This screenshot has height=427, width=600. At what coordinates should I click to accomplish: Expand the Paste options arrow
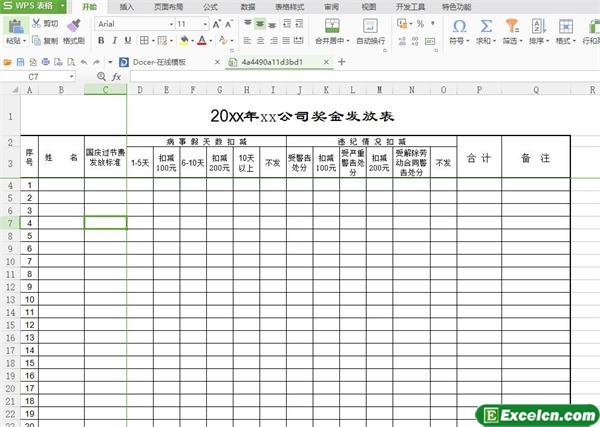(x=24, y=41)
